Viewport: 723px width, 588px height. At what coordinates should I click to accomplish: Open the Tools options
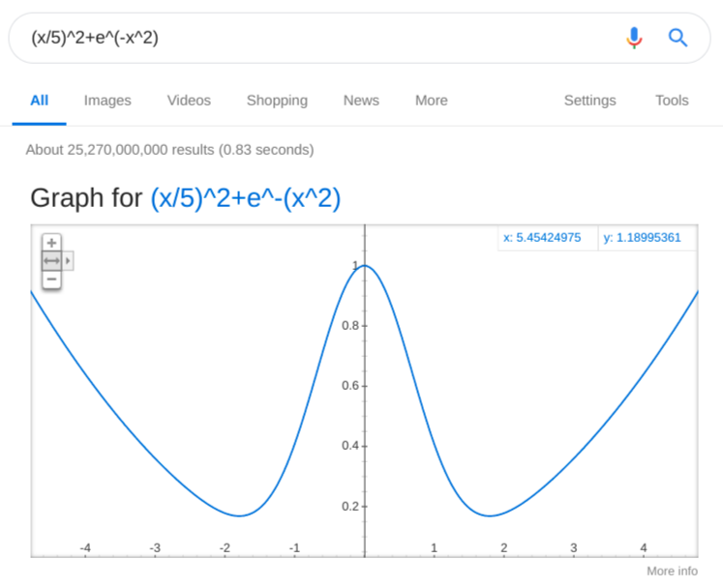(x=672, y=101)
